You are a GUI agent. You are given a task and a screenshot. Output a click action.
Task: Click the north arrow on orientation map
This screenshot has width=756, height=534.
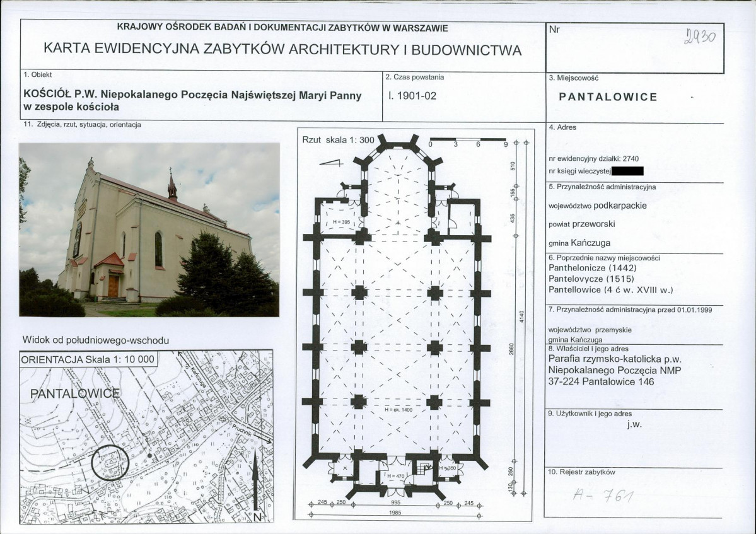click(255, 486)
